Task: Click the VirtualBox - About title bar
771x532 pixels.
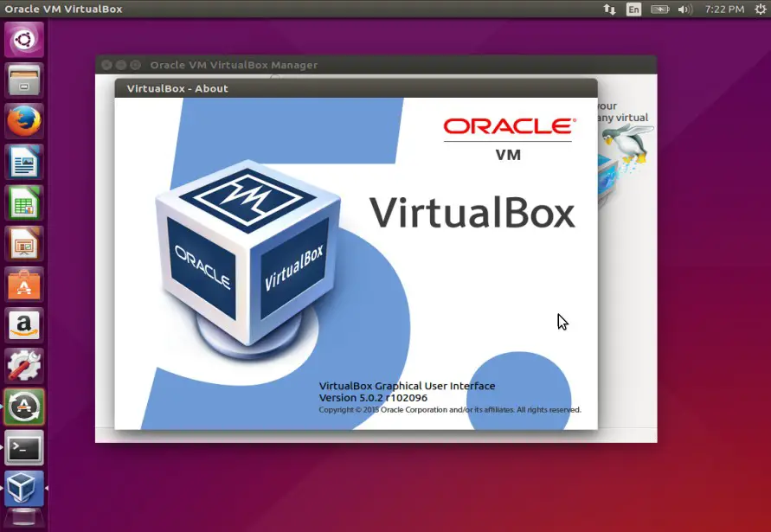Action: 356,88
